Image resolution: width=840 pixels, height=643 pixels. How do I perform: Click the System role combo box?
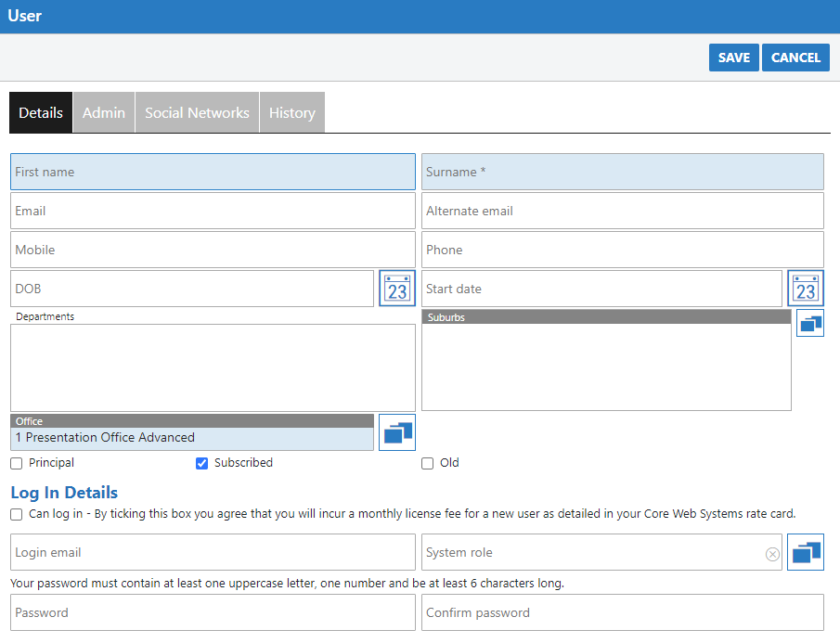tap(594, 552)
